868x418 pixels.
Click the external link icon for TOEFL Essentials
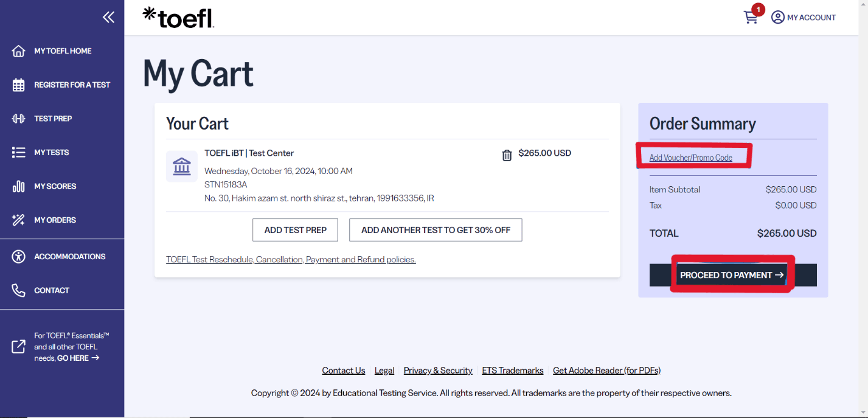click(x=19, y=347)
